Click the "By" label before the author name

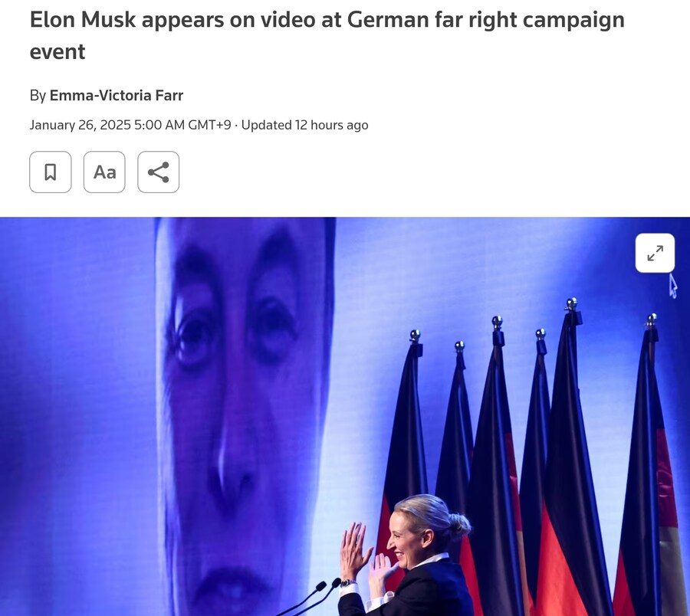pos(38,96)
